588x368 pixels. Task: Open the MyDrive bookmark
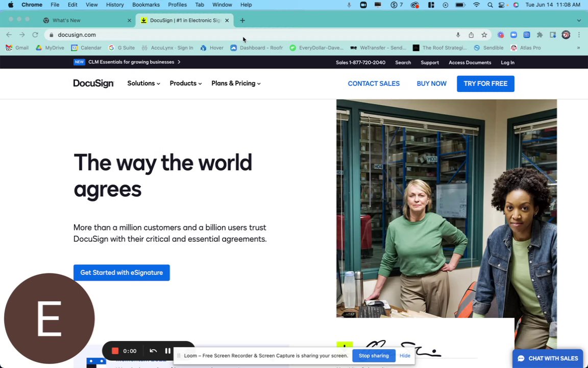[x=50, y=48]
